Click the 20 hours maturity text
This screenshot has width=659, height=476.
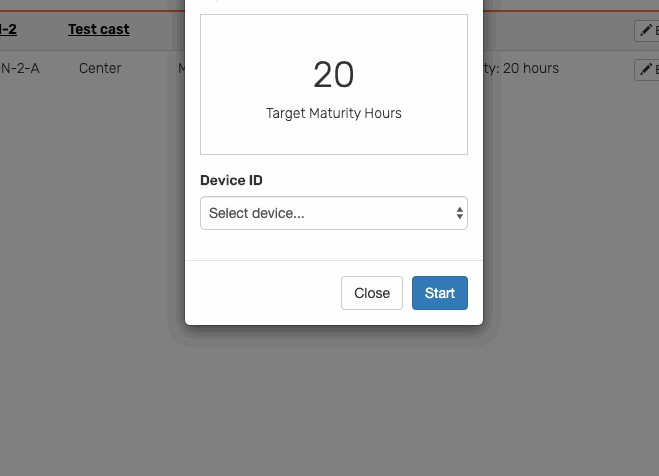[x=531, y=68]
